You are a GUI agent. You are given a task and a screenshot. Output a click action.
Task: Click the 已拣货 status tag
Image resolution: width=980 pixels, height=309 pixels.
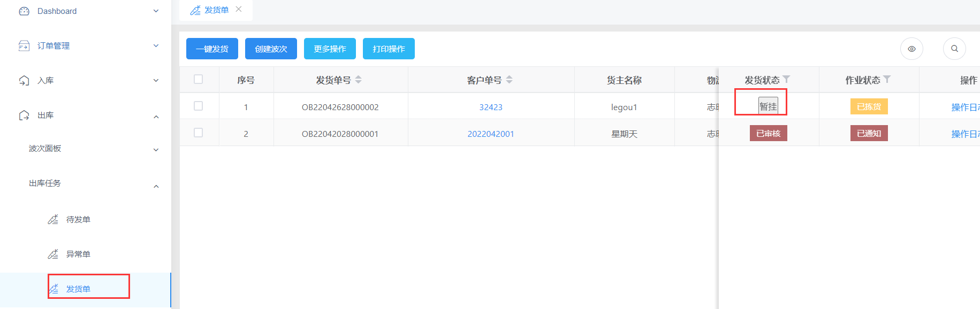tap(869, 106)
